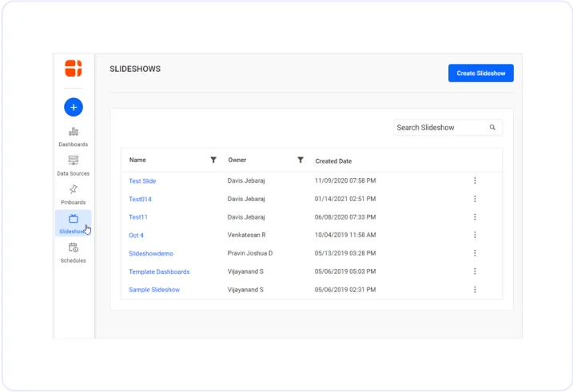Select Davis Jebaraj in Test Slide row
The width and height of the screenshot is (573, 392).
click(x=246, y=180)
